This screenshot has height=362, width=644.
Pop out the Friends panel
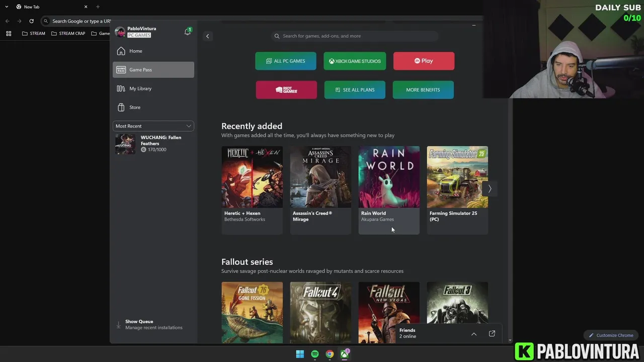492,333
